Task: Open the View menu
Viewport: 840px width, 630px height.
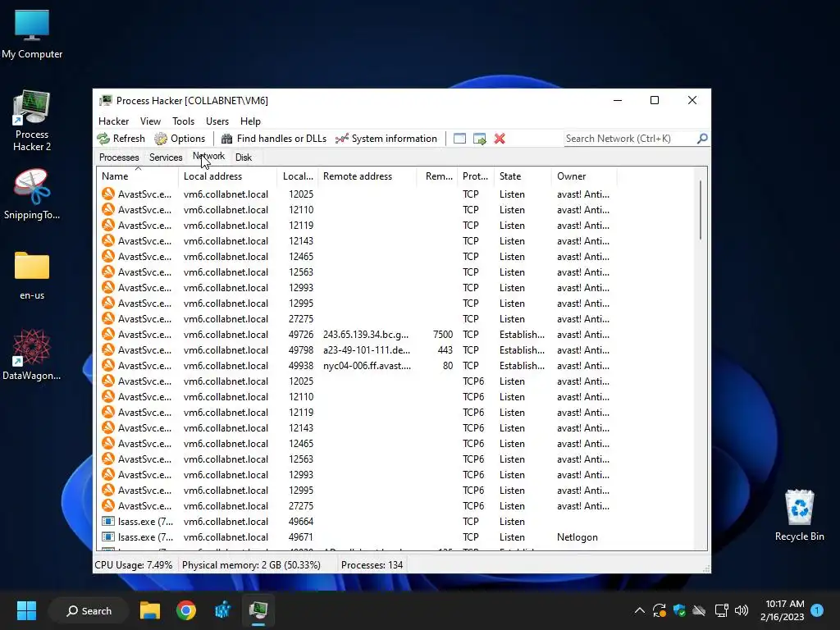Action: pyautogui.click(x=151, y=121)
